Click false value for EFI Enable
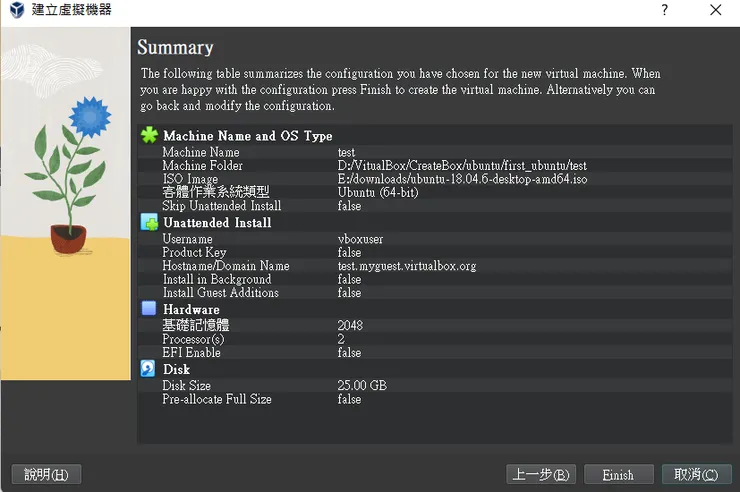Image resolution: width=740 pixels, height=492 pixels. click(349, 352)
